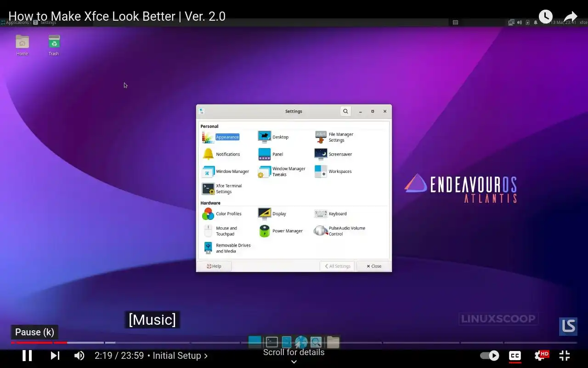Toggle closed captions CC button

pos(515,356)
